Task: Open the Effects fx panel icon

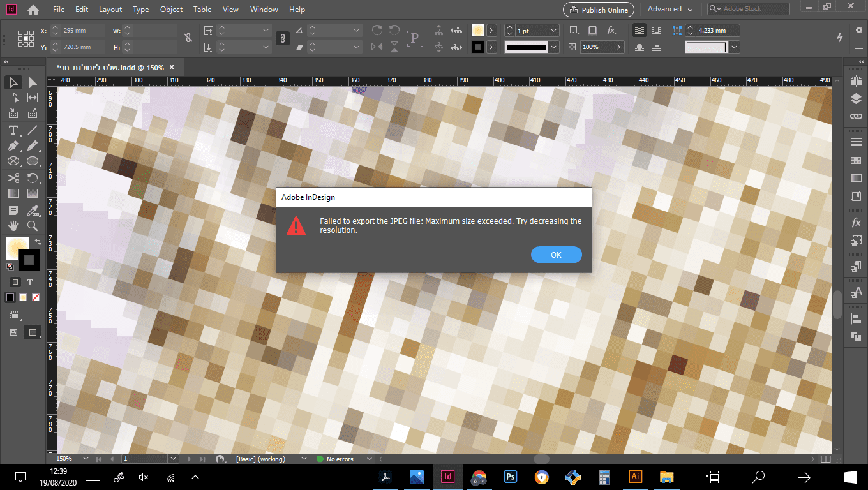Action: coord(856,223)
